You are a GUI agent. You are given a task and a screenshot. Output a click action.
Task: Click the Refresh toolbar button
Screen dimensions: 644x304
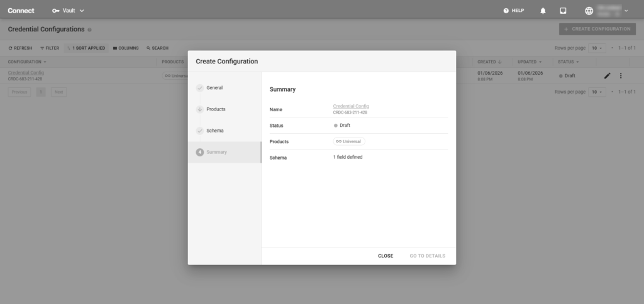(19, 48)
